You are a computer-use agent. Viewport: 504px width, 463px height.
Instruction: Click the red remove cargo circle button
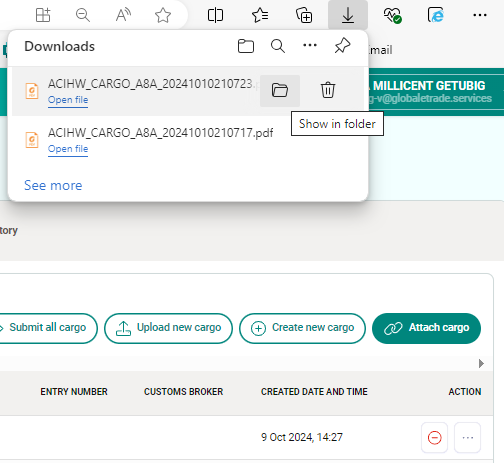click(x=434, y=438)
